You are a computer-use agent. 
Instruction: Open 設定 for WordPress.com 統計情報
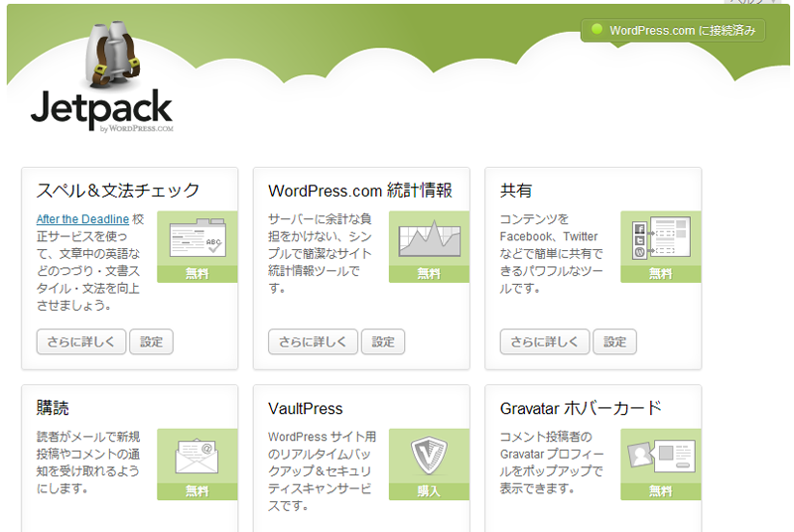point(383,341)
